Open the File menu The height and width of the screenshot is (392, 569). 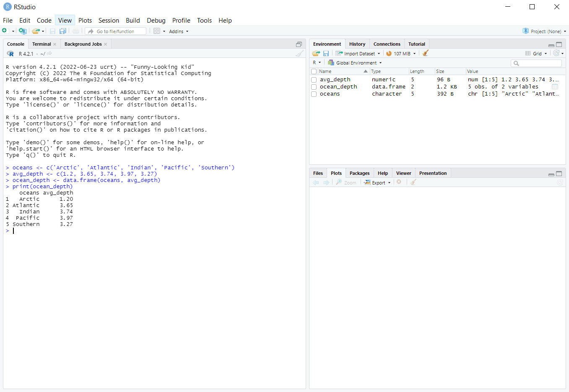[x=8, y=21]
